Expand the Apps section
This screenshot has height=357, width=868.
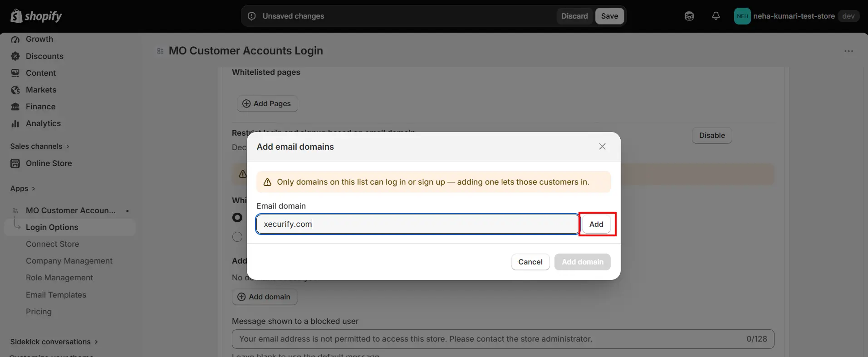tap(23, 188)
